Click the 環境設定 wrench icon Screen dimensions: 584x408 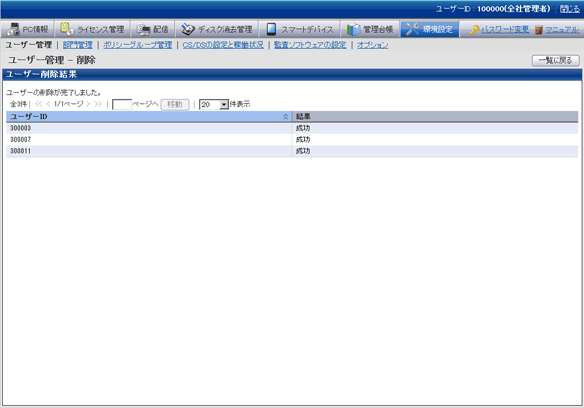coord(412,29)
